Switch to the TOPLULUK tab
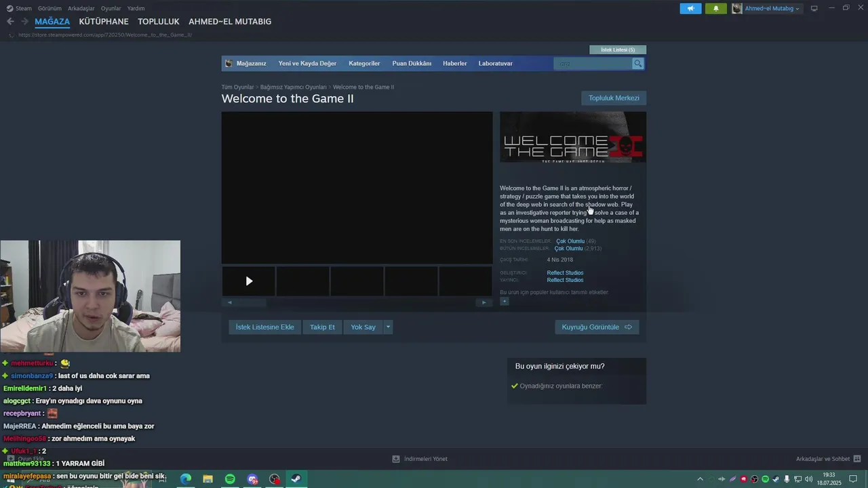Image resolution: width=868 pixels, height=488 pixels. point(159,22)
